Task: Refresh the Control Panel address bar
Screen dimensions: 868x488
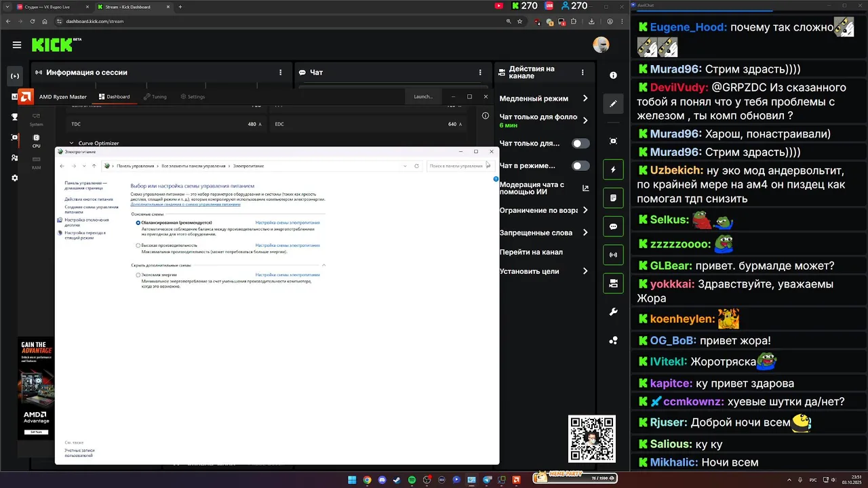Action: [x=416, y=165]
